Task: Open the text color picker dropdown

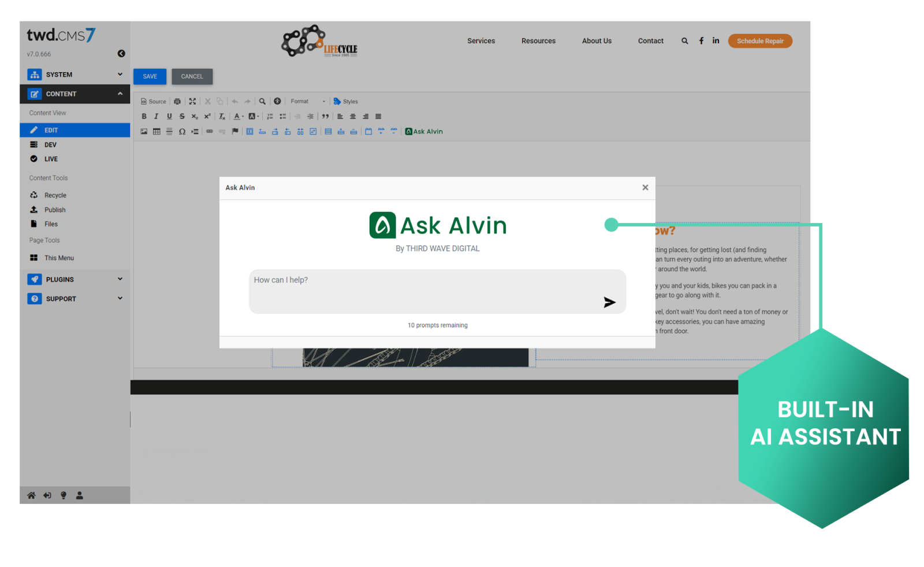Action: pos(239,117)
